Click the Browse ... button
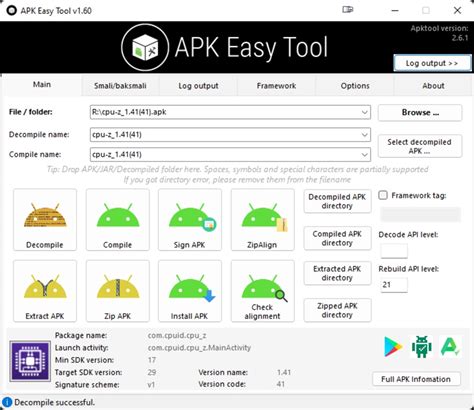474x410 pixels. [420, 113]
